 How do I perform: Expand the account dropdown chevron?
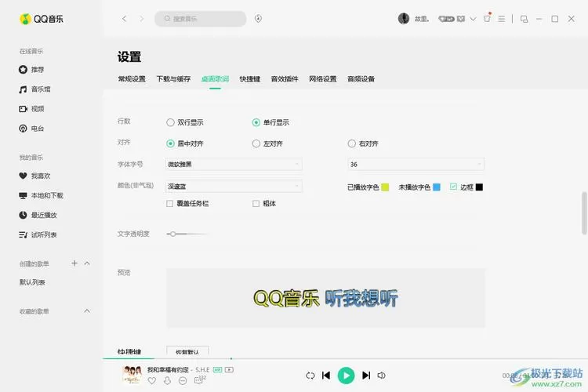coord(473,19)
